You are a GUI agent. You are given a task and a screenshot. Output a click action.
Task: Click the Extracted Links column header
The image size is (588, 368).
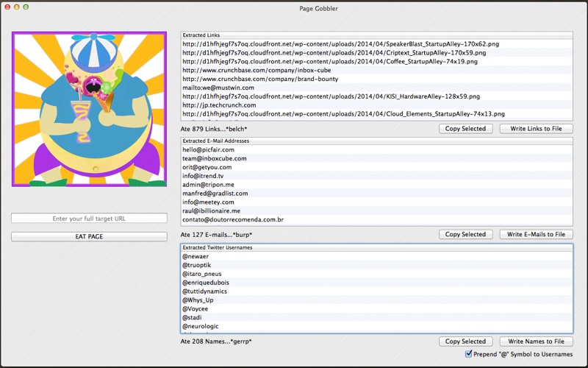tap(376, 35)
